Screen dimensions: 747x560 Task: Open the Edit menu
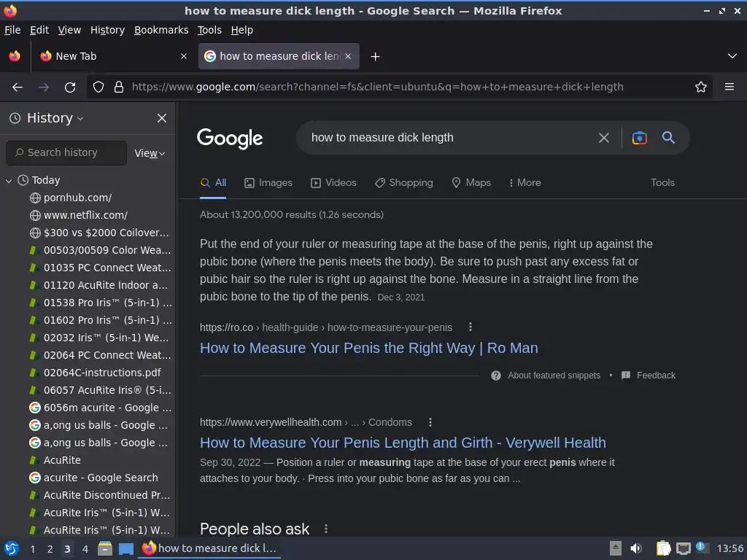(x=39, y=30)
